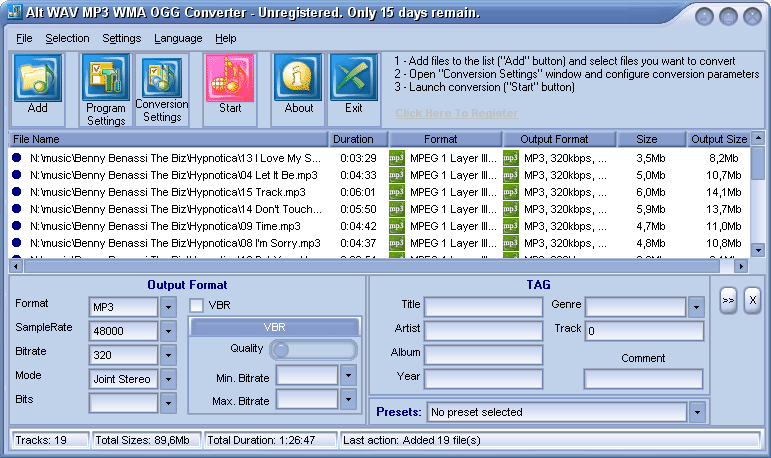The width and height of the screenshot is (771, 458).
Task: Open the Help menu
Action: point(226,38)
